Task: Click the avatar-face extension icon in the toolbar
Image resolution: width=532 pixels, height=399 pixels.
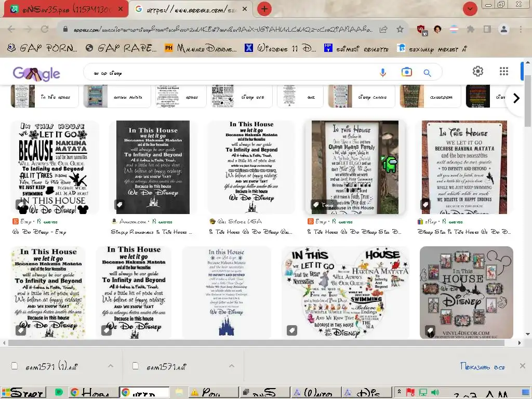Action: pyautogui.click(x=437, y=29)
